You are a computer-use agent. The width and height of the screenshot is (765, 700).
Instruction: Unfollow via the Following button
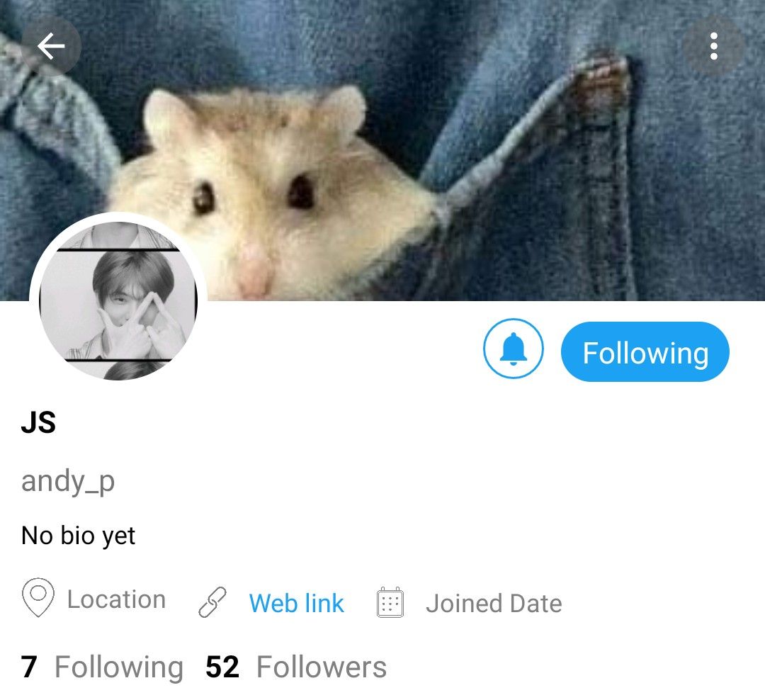click(645, 351)
